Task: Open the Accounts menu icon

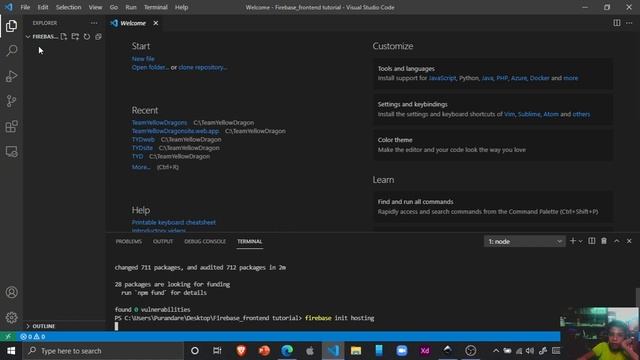Action: point(11,292)
